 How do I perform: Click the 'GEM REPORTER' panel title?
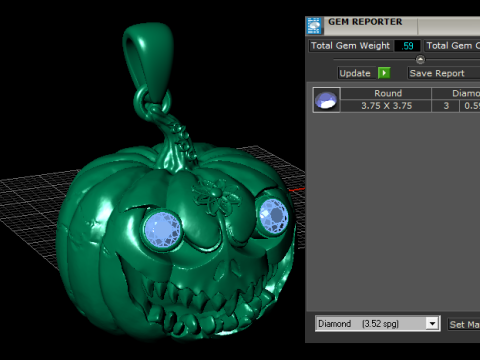click(365, 22)
